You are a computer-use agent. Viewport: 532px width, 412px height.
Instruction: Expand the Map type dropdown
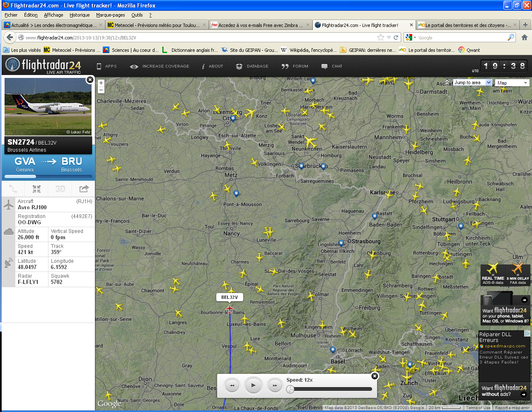[x=512, y=83]
